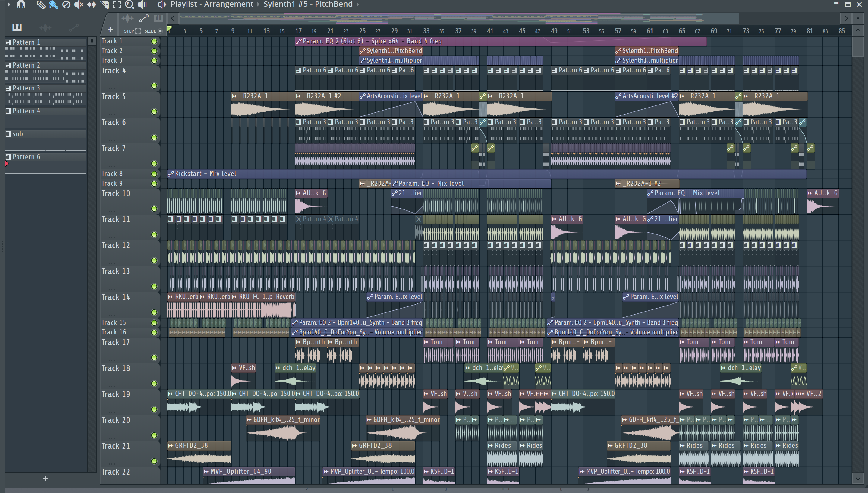Select first CHT_DO~4 clip on Track 19
The height and width of the screenshot is (493, 868).
pos(199,402)
